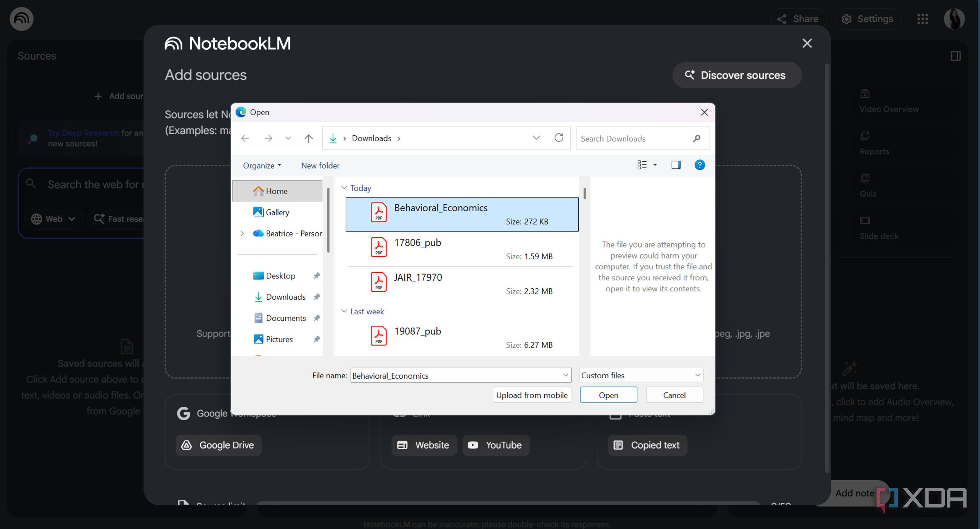The width and height of the screenshot is (980, 529).
Task: Click the NotebookLM home logo
Action: pos(21,19)
